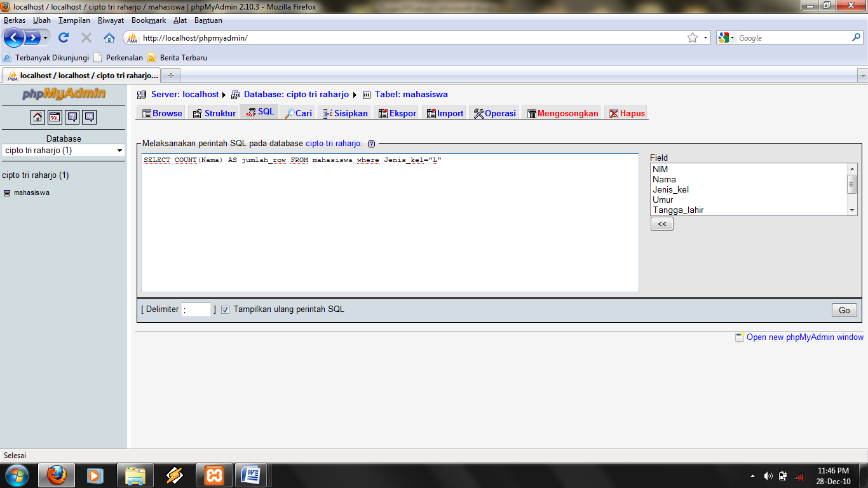Click the Hapus tab
This screenshot has width=868, height=488.
coord(627,113)
